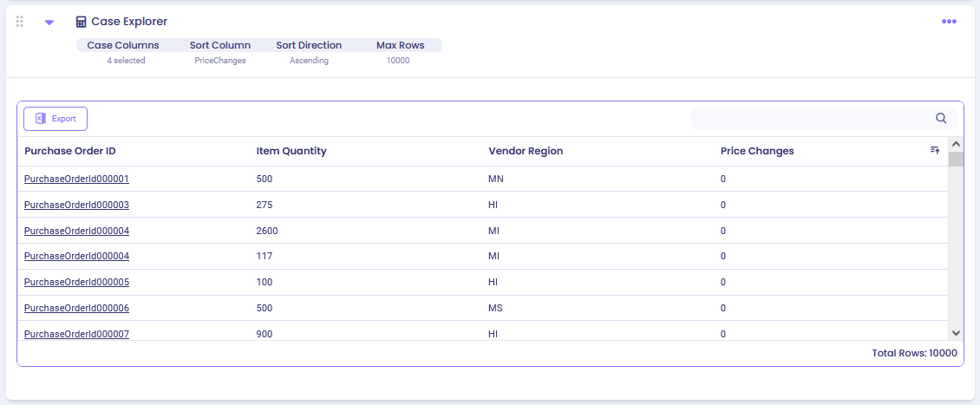Image resolution: width=980 pixels, height=405 pixels.
Task: Click the Price Changes sort icon
Action: tap(935, 150)
